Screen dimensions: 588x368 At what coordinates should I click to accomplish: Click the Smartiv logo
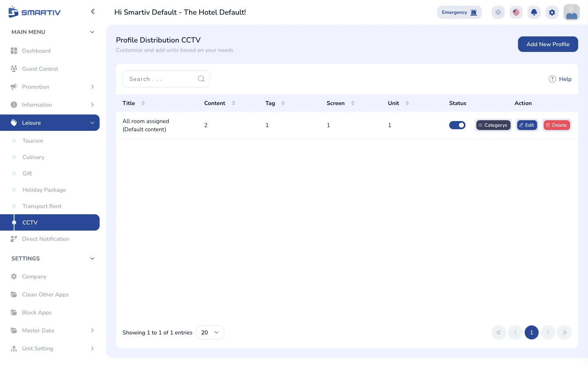pyautogui.click(x=34, y=12)
